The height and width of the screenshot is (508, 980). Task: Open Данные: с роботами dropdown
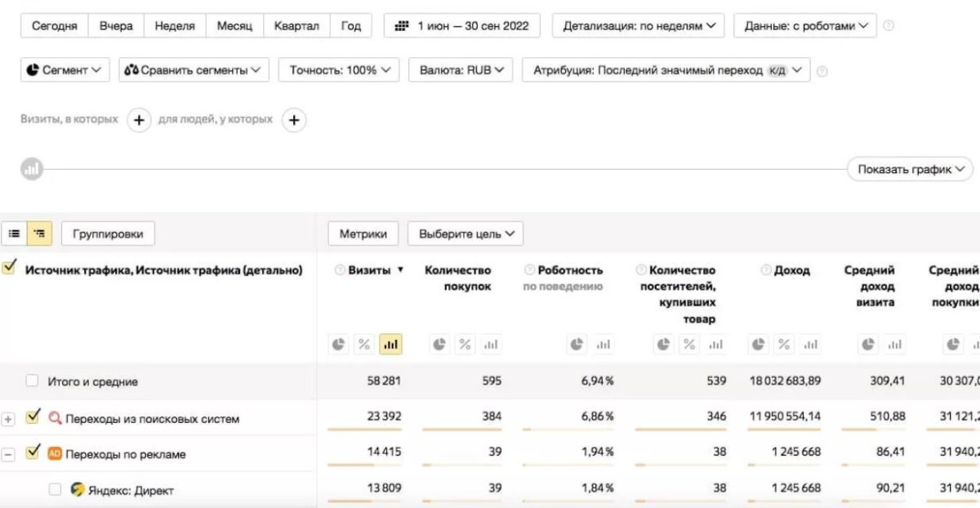click(805, 25)
